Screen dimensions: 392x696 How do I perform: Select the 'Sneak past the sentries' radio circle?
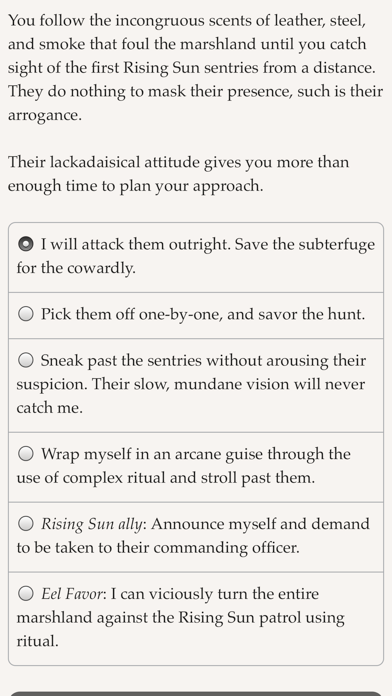(x=26, y=360)
